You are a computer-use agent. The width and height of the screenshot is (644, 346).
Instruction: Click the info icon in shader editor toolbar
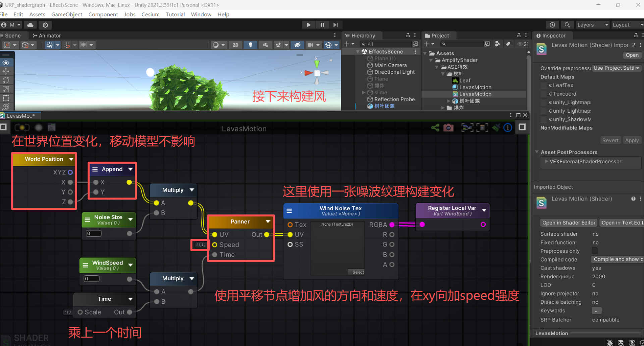[x=508, y=127]
